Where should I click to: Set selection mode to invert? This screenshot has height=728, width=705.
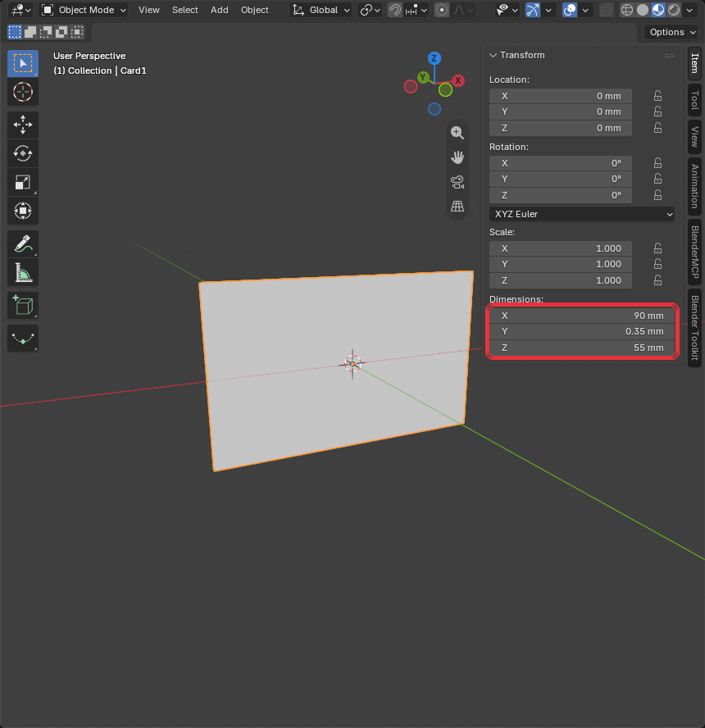61,32
